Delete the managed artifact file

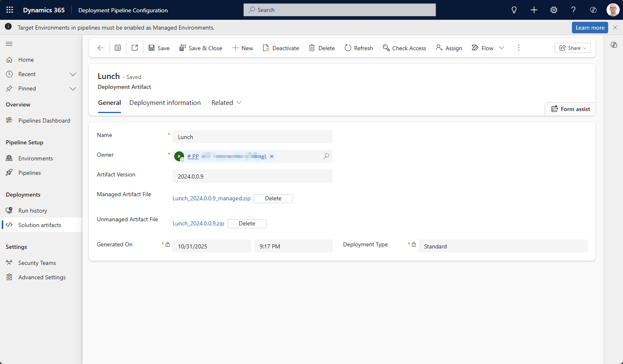[x=273, y=199]
